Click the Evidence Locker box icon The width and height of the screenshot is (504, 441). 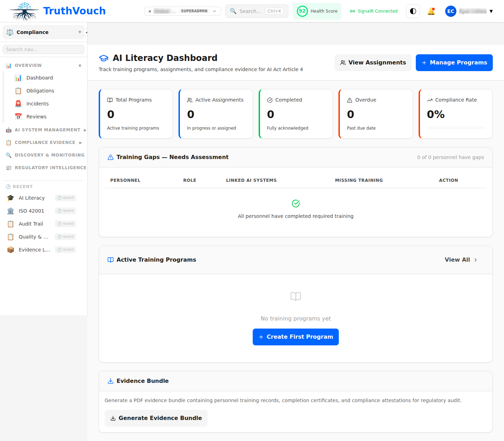click(x=10, y=249)
